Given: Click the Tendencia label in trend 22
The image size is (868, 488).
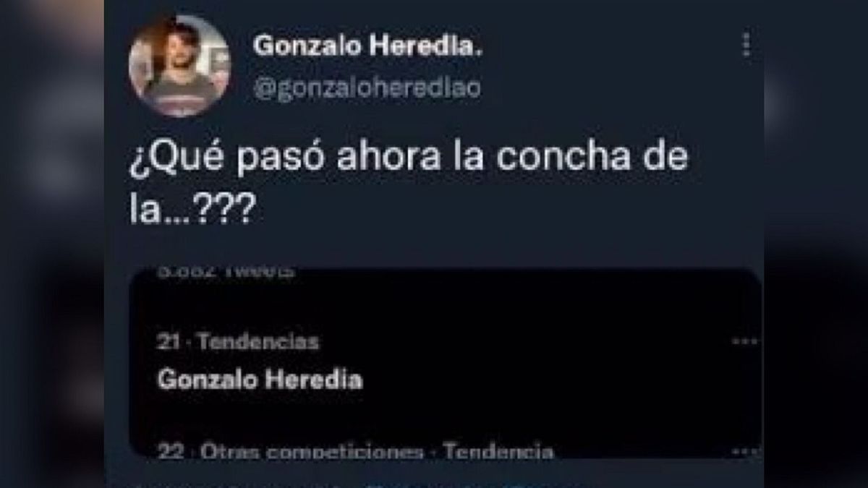Looking at the screenshot, I should click(498, 452).
